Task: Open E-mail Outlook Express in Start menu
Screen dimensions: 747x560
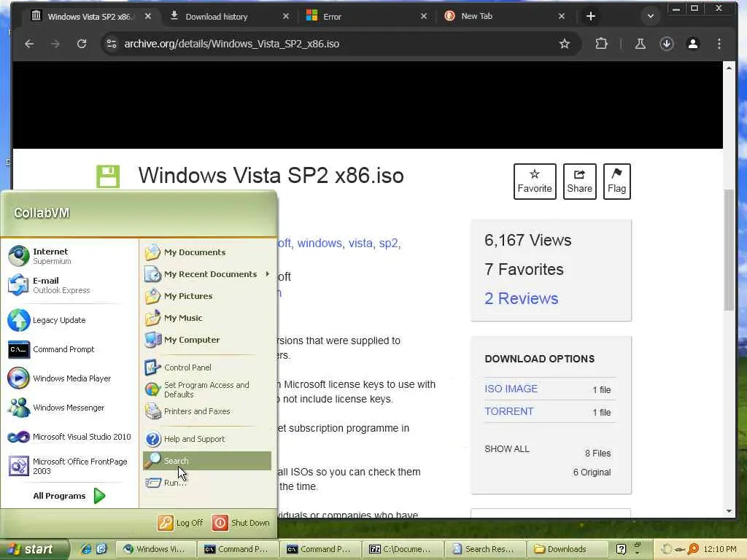Action: point(69,285)
